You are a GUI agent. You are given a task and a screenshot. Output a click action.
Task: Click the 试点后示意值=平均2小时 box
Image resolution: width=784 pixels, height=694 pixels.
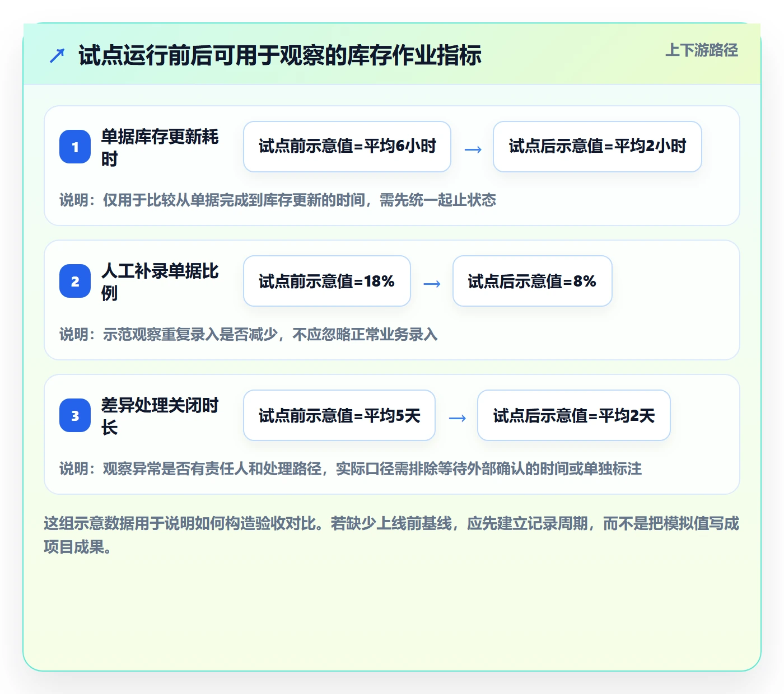tap(598, 147)
